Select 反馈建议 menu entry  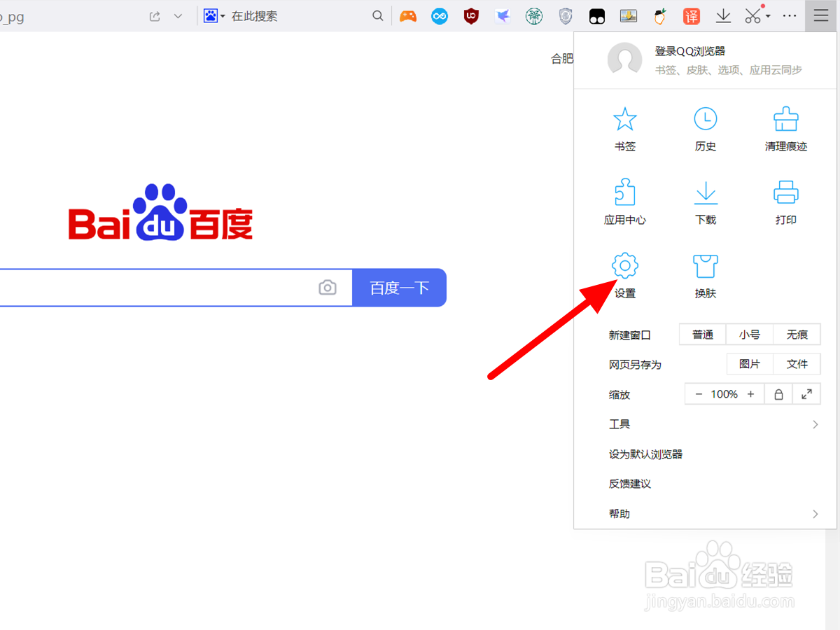pos(630,484)
